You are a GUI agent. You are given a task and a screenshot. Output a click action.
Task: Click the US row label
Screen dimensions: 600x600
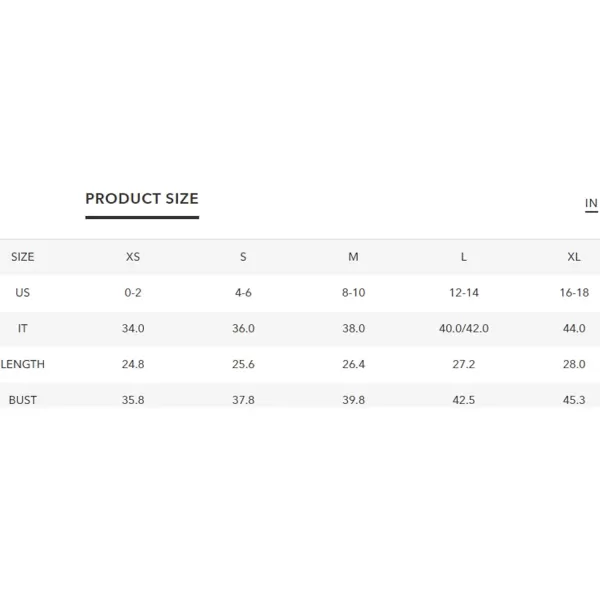tap(23, 293)
